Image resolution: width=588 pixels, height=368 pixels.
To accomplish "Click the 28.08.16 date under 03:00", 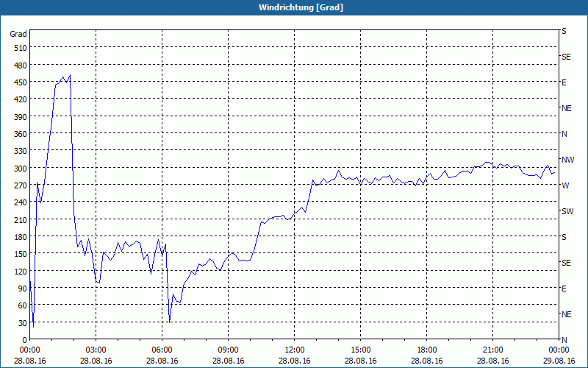I will (96, 361).
